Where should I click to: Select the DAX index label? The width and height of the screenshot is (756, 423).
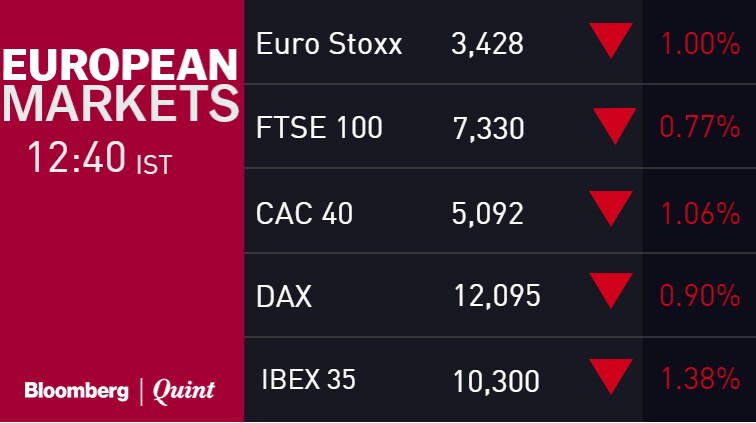click(x=284, y=296)
